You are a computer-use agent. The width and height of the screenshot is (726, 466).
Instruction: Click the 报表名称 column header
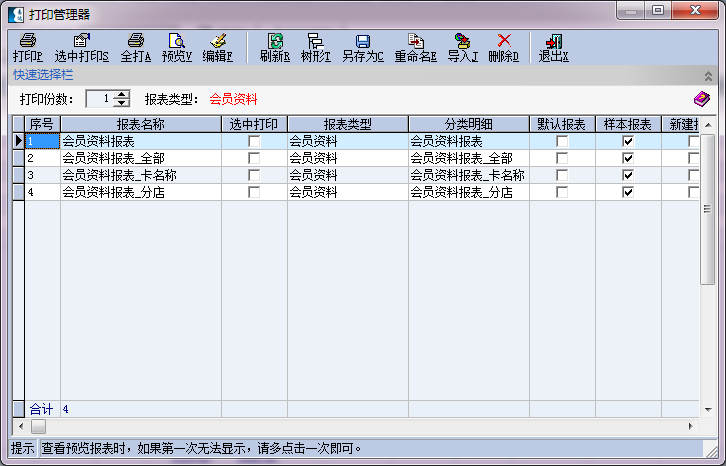pyautogui.click(x=140, y=124)
